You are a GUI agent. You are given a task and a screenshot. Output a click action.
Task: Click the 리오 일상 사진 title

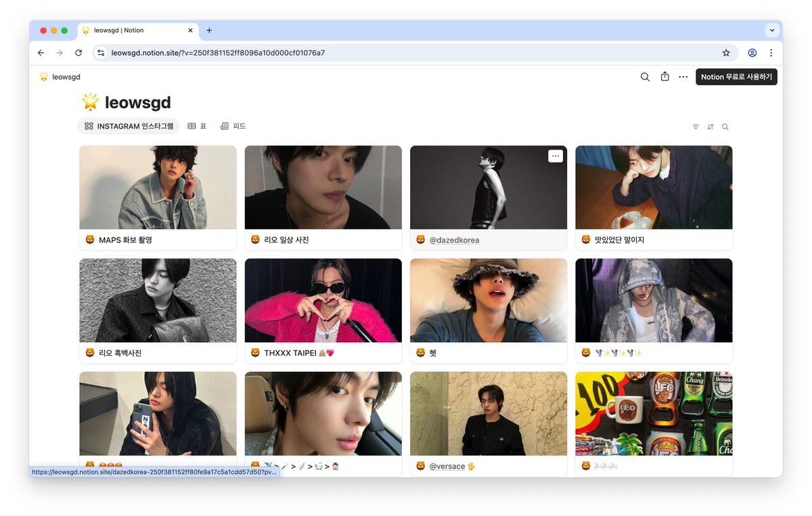(x=286, y=240)
